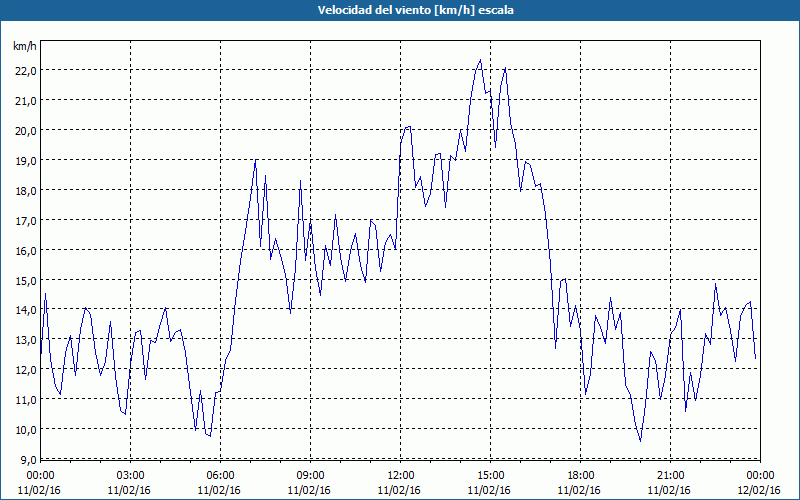Viewport: 800px width, 500px height.
Task: Click the 15,0 y-axis label
Action: click(26, 281)
